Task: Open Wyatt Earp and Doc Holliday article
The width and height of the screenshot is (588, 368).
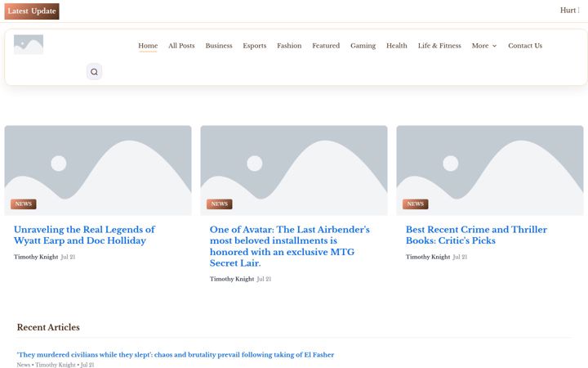Action: (x=84, y=235)
